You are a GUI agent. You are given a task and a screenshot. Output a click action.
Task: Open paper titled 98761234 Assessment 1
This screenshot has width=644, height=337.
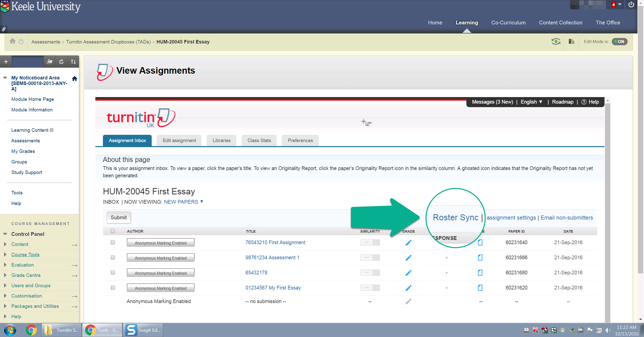point(272,258)
